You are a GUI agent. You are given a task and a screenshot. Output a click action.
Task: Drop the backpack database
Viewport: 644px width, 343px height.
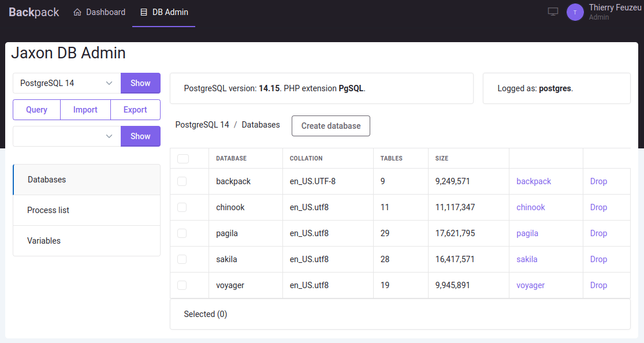(598, 181)
